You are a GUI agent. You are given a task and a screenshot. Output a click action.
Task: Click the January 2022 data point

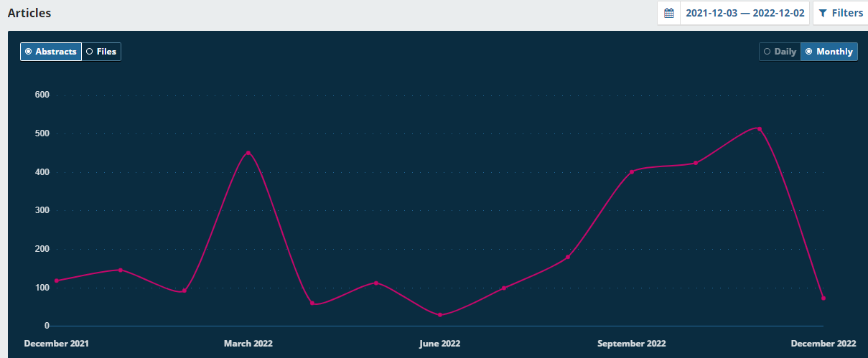[120, 270]
